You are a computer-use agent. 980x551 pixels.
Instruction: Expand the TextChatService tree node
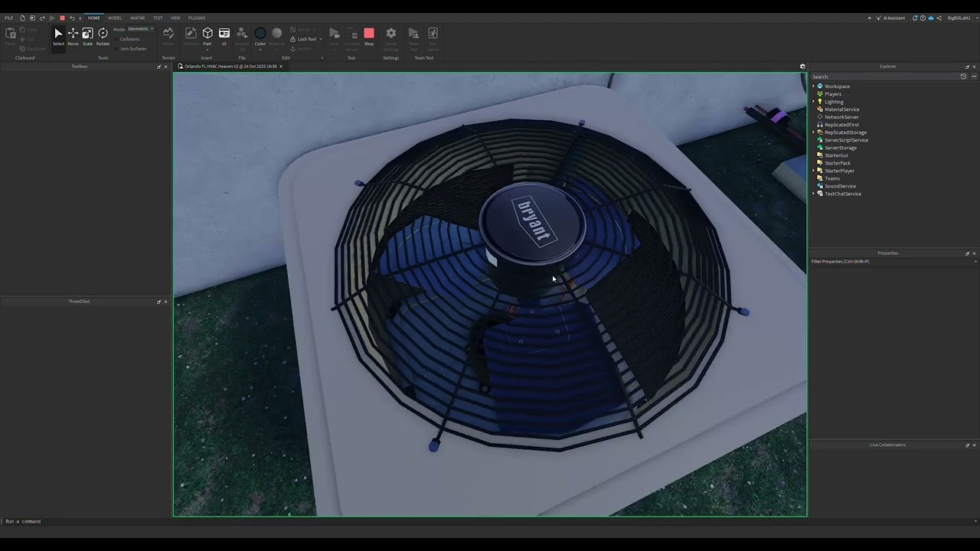[x=813, y=194]
